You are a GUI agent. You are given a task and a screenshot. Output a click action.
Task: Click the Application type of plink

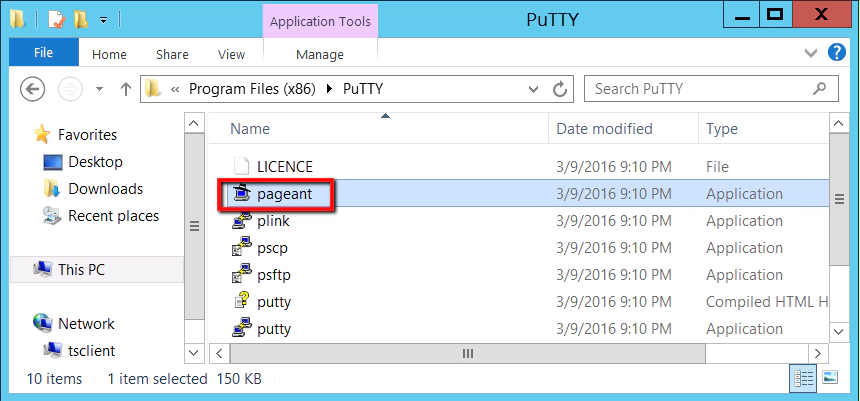(x=744, y=221)
